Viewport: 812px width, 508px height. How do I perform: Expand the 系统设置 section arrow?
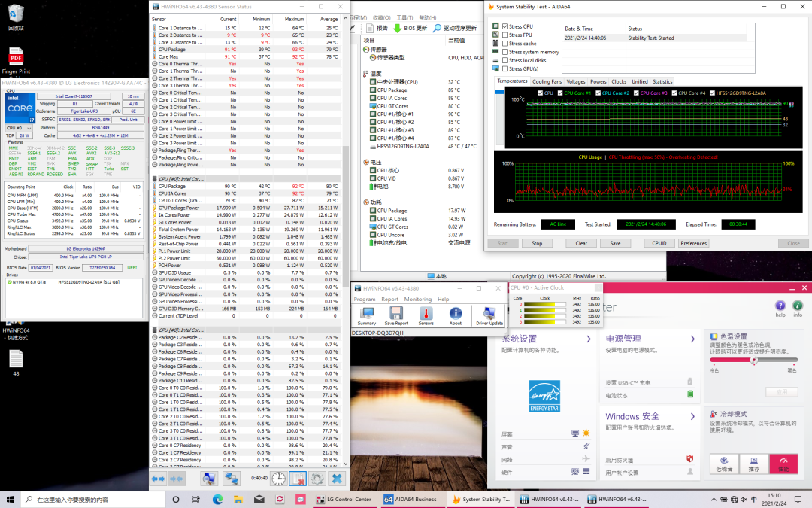tap(589, 339)
